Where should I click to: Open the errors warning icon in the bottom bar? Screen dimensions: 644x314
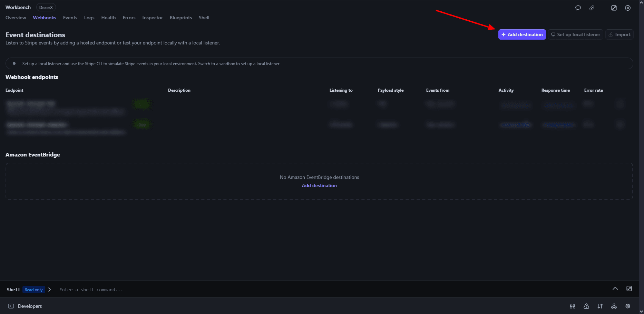[x=586, y=306]
